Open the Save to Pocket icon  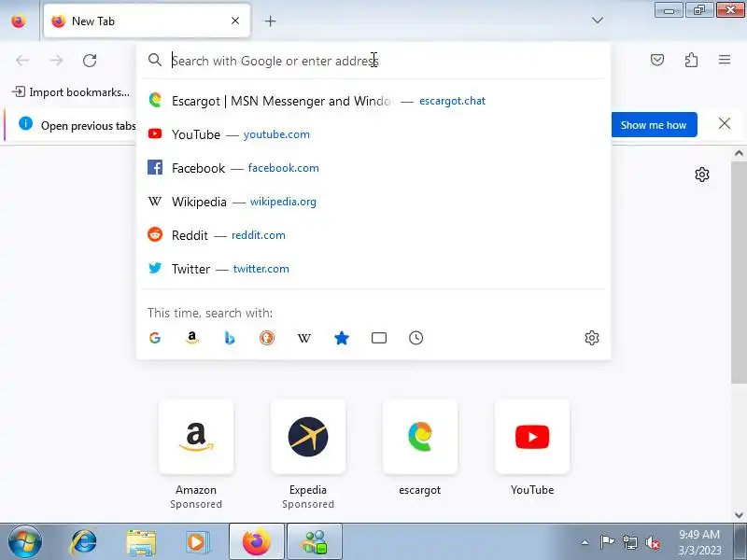pos(657,60)
